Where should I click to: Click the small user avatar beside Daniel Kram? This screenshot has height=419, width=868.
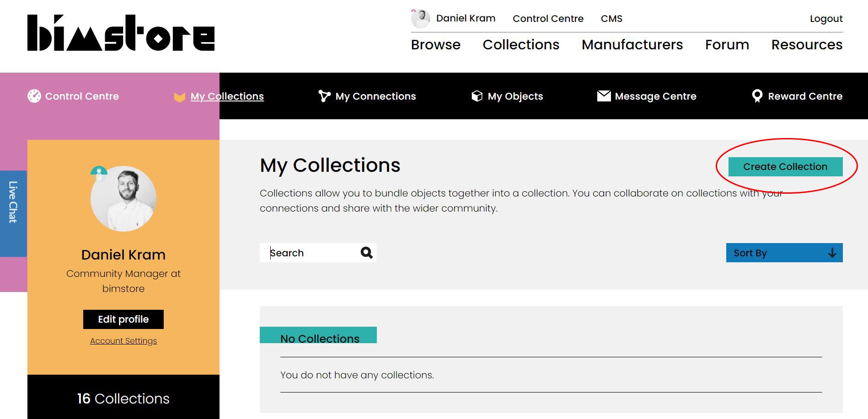click(x=420, y=19)
